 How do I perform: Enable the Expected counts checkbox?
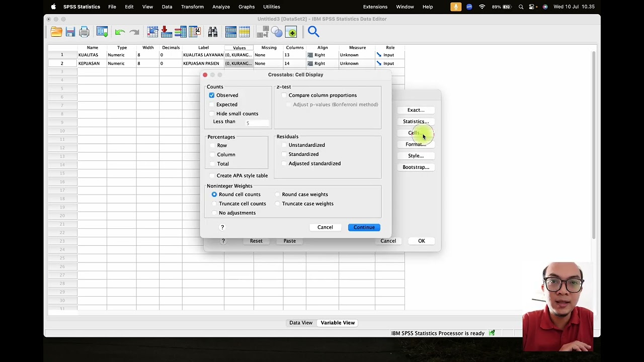212,105
